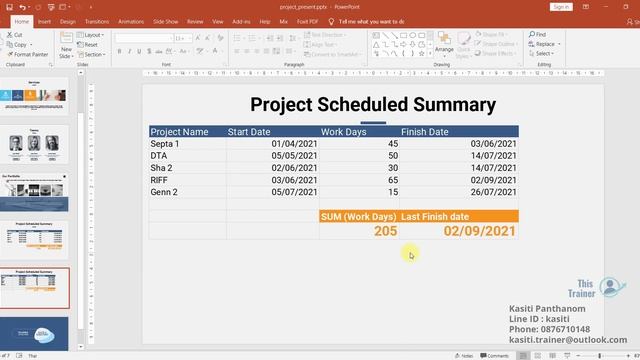Image resolution: width=640 pixels, height=360 pixels.
Task: Click the Start From Beginning presentation icon
Action: (51, 7)
